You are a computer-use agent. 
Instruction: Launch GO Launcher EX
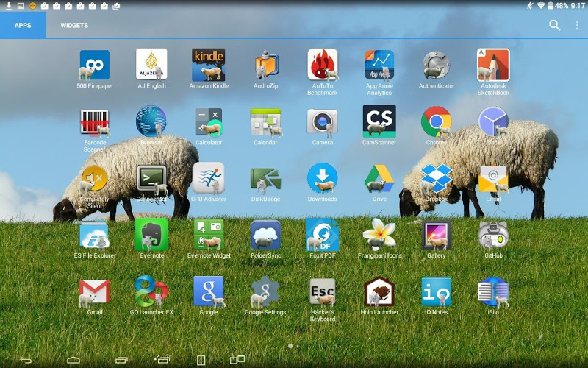pos(151,291)
